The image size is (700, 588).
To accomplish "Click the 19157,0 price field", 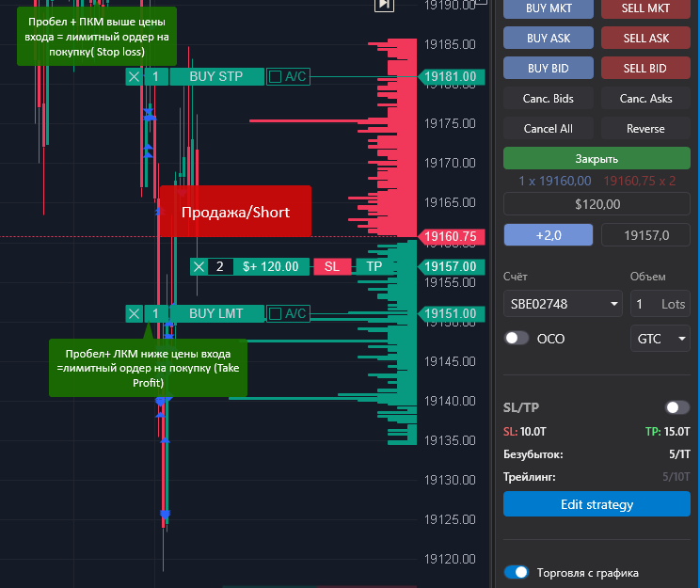I will click(x=646, y=235).
